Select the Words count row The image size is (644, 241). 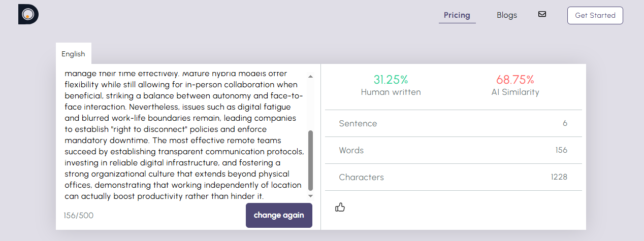tap(453, 150)
